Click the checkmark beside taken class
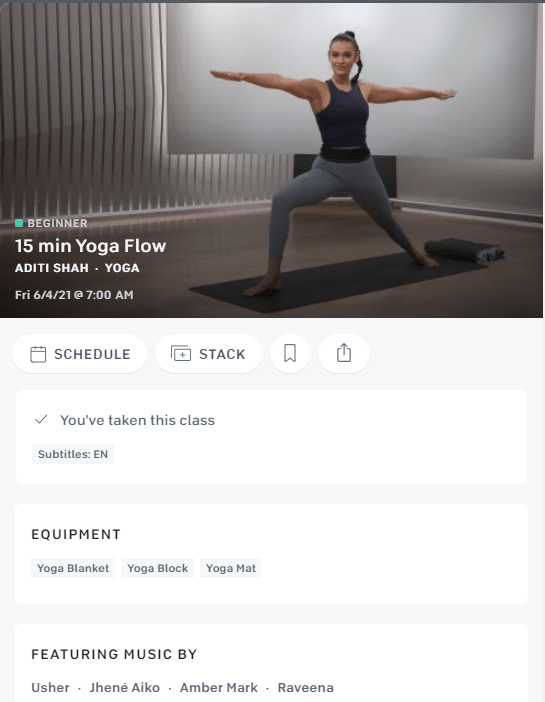The image size is (545, 702). click(x=41, y=419)
